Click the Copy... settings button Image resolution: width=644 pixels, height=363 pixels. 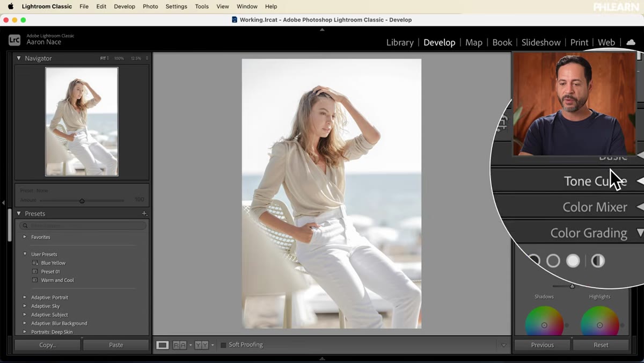point(47,345)
